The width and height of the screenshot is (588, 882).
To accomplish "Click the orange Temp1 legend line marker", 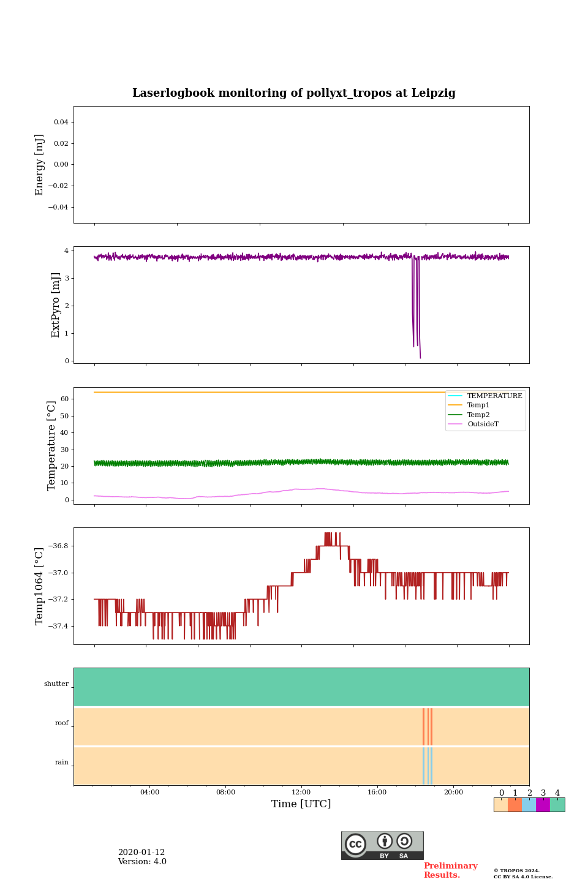I will 455,405.
